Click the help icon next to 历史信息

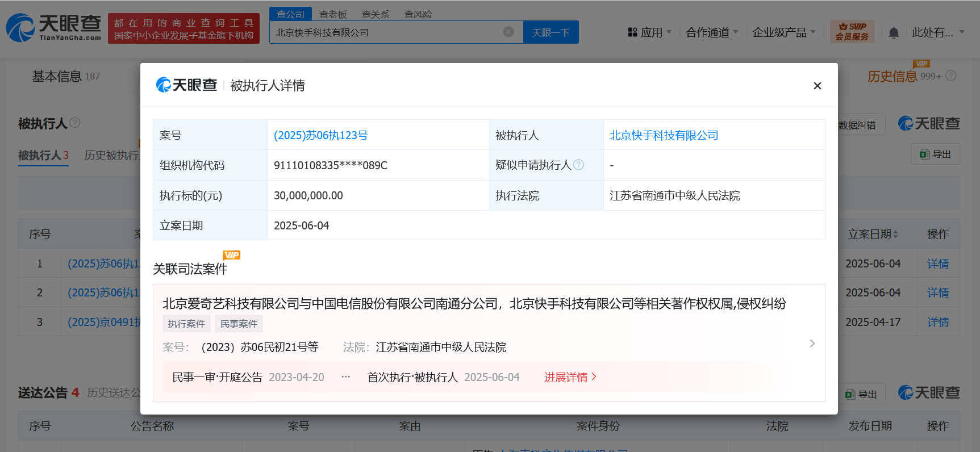(x=951, y=76)
